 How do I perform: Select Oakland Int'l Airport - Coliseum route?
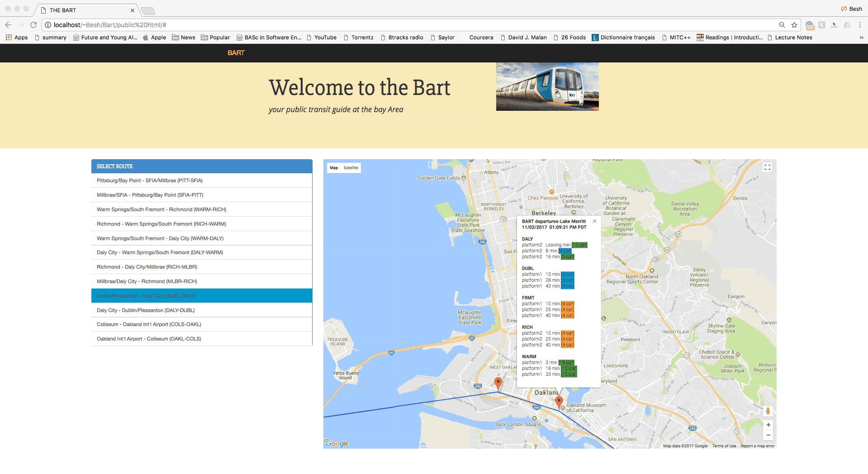[202, 339]
